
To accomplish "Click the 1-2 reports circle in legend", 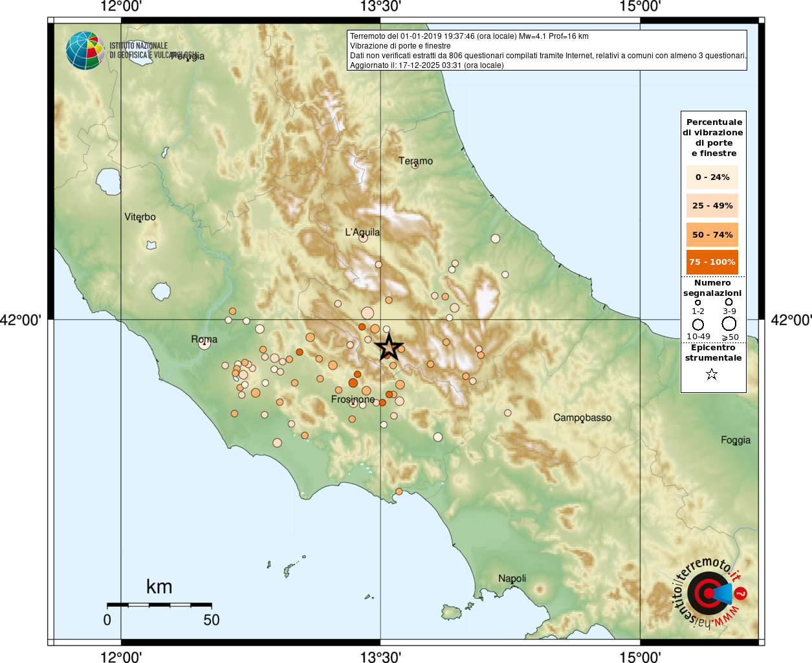I will (x=697, y=302).
